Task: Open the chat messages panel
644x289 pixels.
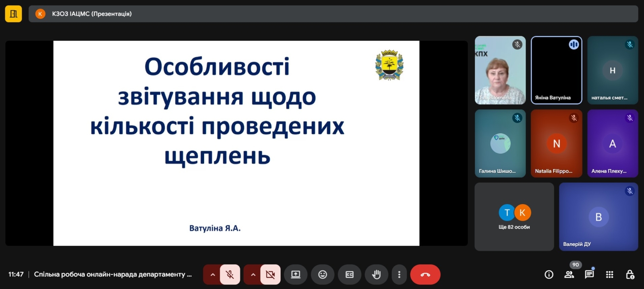Action: pos(589,275)
